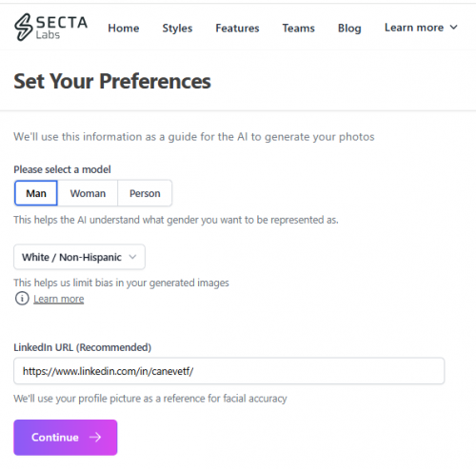Screen dimensions: 476x469
Task: Open the Features navigation item
Action: (237, 29)
